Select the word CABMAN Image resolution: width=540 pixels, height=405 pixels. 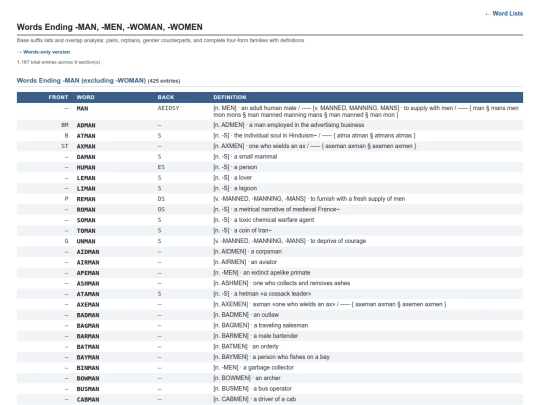tap(88, 400)
